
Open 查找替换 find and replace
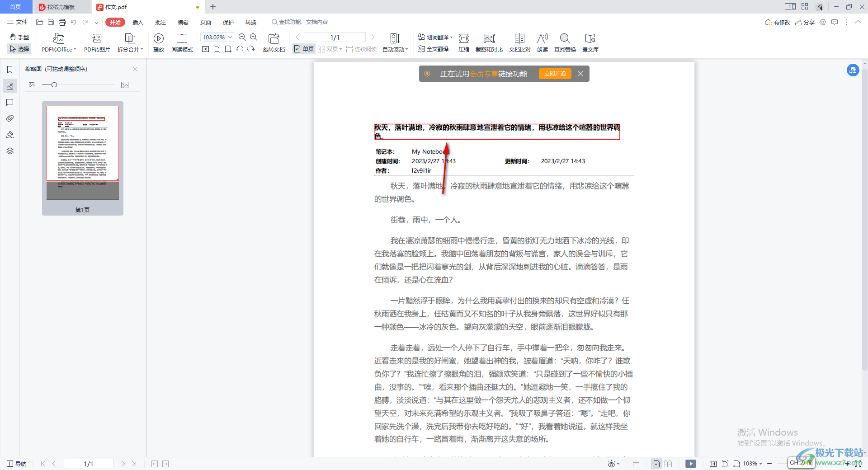coord(565,43)
